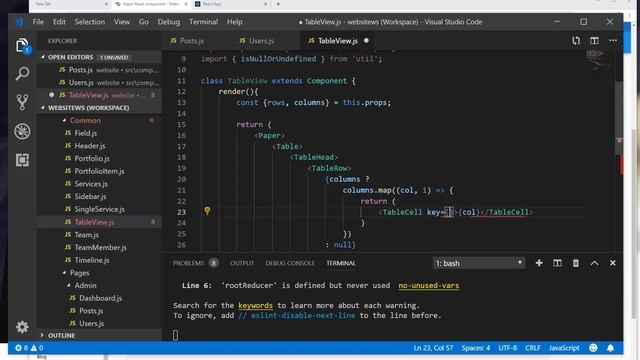Maximize the panel with the up chevron

click(x=594, y=263)
